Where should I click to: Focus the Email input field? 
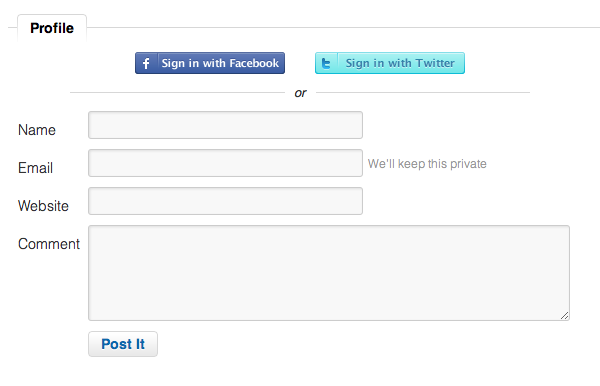pyautogui.click(x=225, y=163)
